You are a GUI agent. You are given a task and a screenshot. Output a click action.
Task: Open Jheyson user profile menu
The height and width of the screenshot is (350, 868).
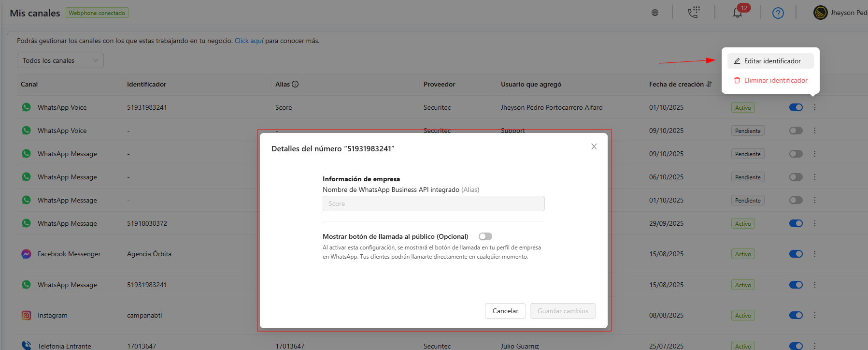coord(840,13)
